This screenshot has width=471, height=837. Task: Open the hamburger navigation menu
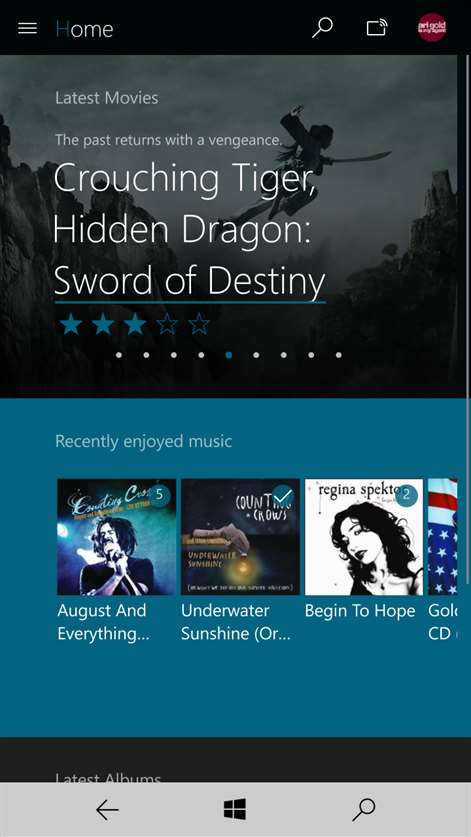click(27, 28)
